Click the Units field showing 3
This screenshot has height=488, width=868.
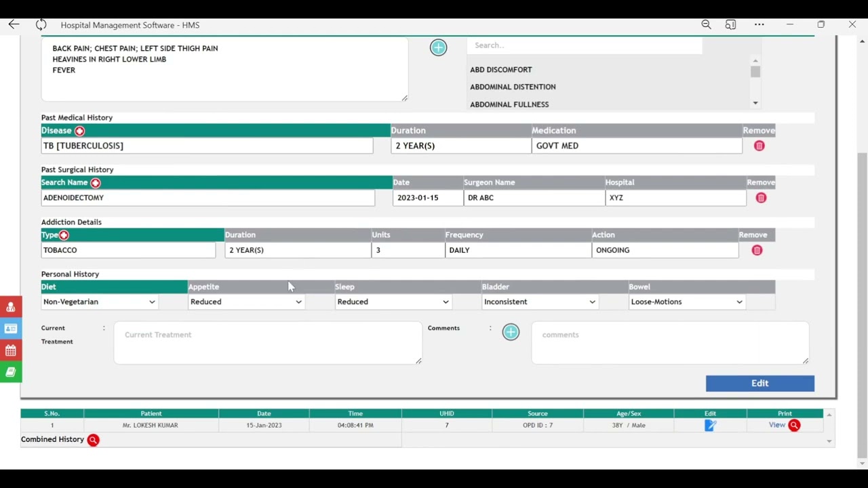[408, 250]
